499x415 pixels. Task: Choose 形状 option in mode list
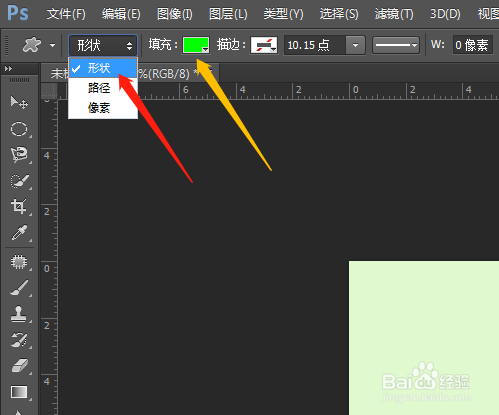pos(103,68)
